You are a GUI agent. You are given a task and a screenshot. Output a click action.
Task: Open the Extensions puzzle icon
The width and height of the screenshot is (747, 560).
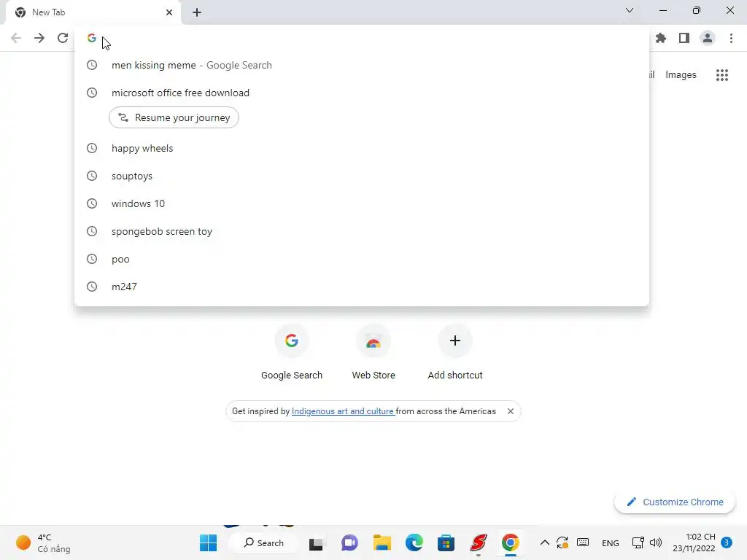click(661, 38)
